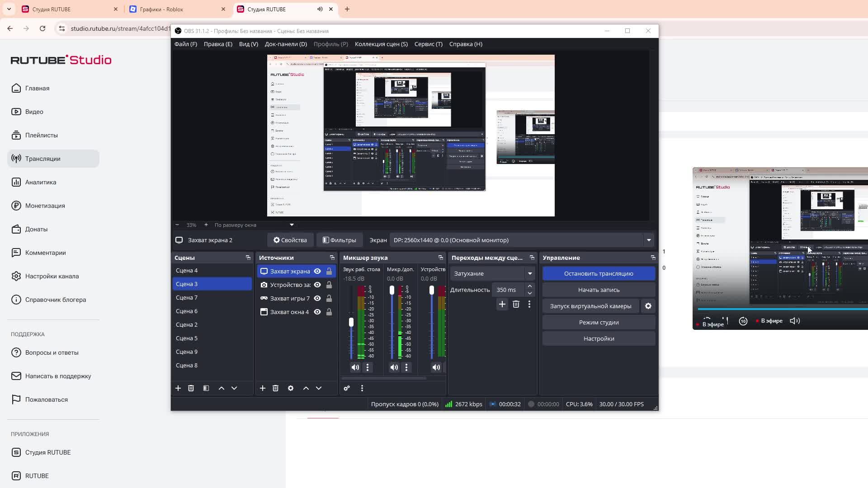This screenshot has height=488, width=868.
Task: Open advanced audio properties gears icon
Action: click(x=347, y=388)
